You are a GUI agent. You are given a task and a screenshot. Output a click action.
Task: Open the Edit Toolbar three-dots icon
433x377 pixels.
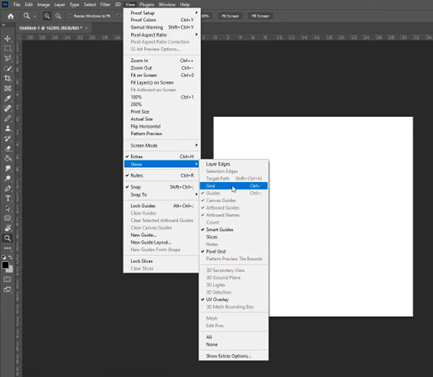tap(7, 248)
